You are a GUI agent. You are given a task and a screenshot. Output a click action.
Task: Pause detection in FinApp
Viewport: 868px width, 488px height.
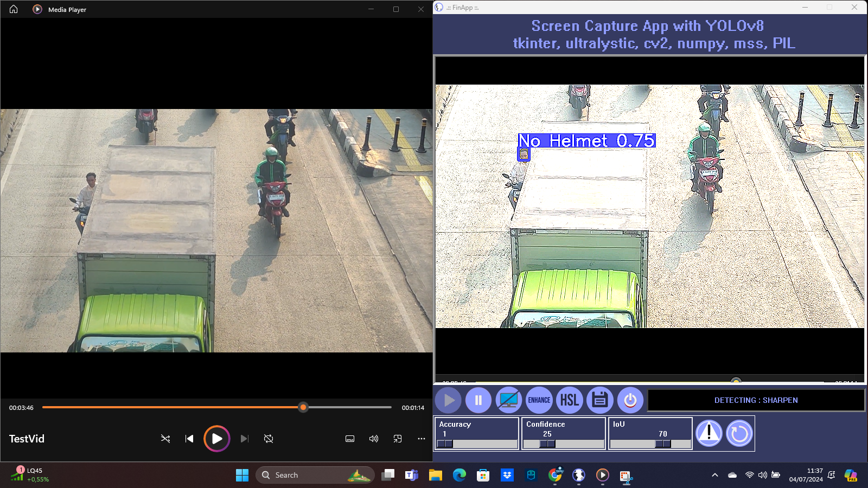point(478,401)
